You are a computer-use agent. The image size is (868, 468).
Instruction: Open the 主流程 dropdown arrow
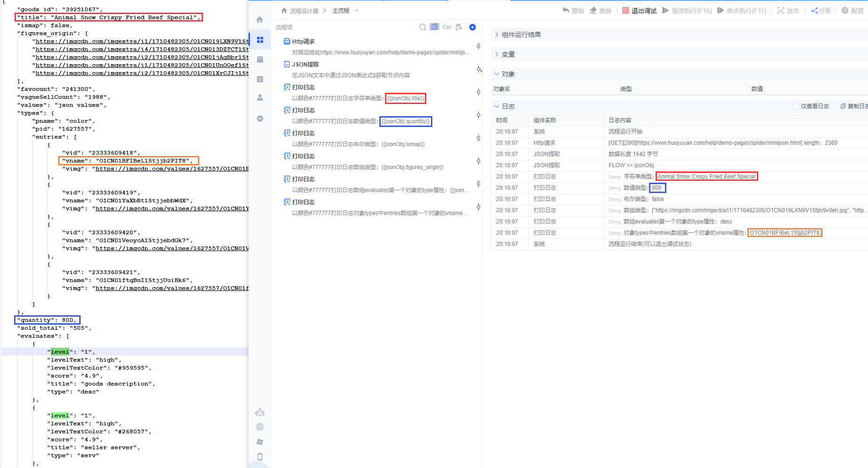[356, 11]
